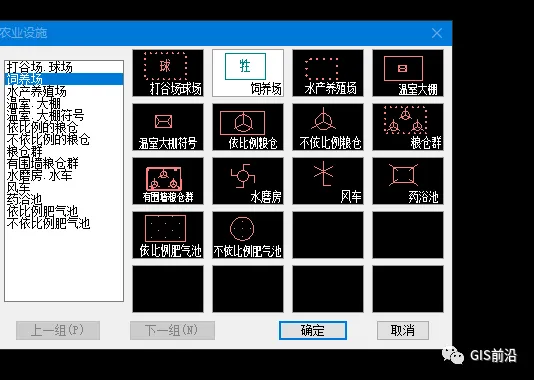Select 风车 list entry
This screenshot has height=380, width=534.
tap(64, 187)
